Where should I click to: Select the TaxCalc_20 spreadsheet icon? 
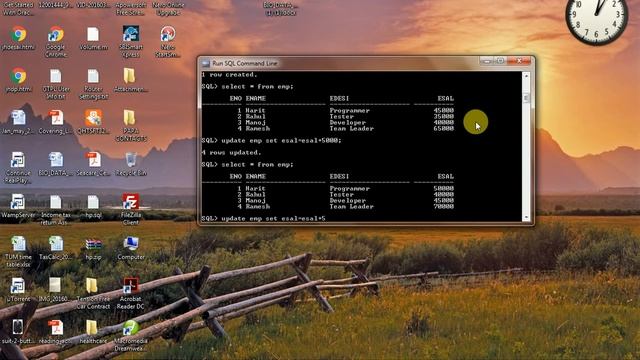point(56,244)
